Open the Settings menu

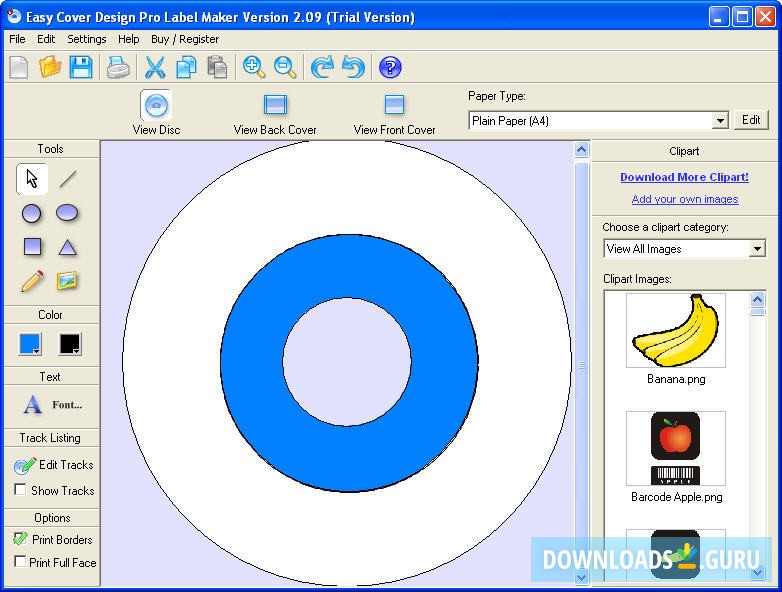click(87, 39)
